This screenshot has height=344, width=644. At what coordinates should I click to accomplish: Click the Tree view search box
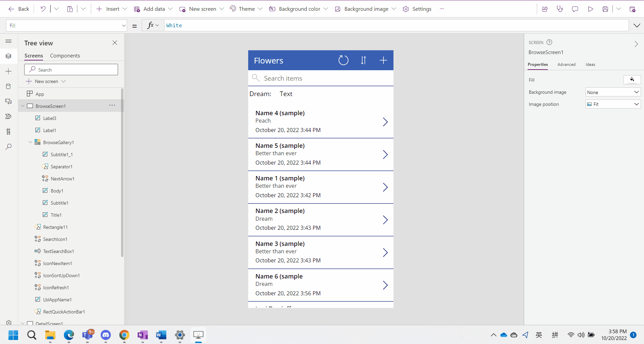[71, 70]
